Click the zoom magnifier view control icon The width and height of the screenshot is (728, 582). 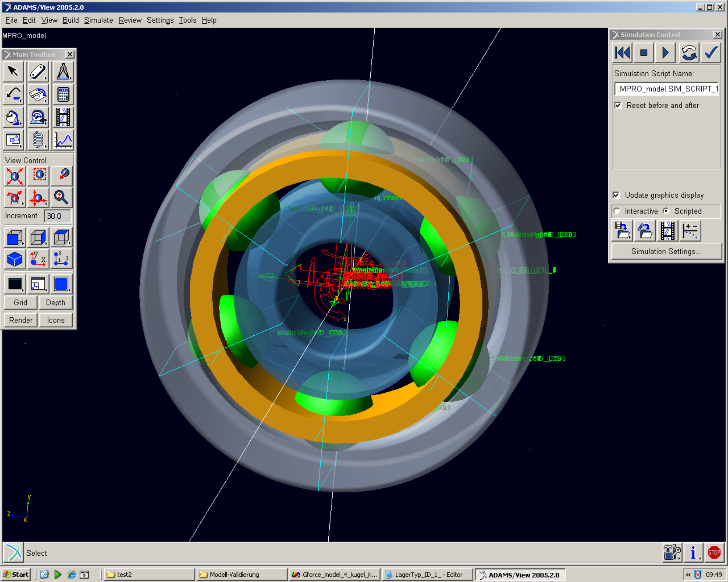tap(61, 198)
